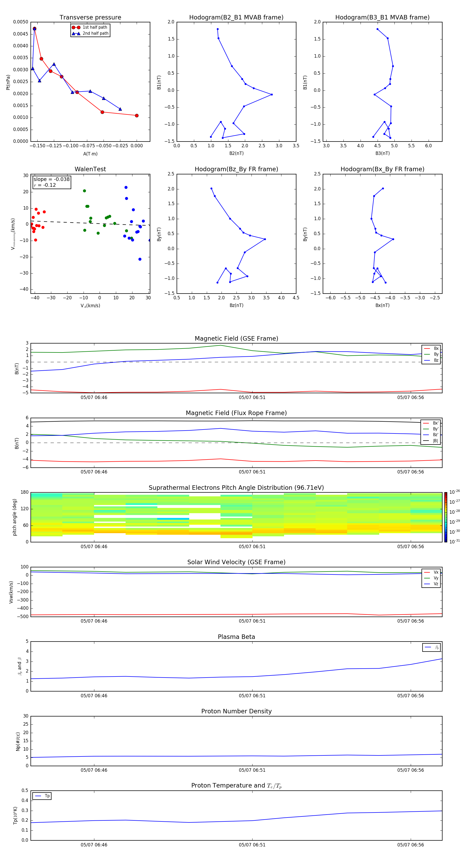Select Bx' in the Flux Rope legend
Screen dimensions: 473x868
click(431, 423)
